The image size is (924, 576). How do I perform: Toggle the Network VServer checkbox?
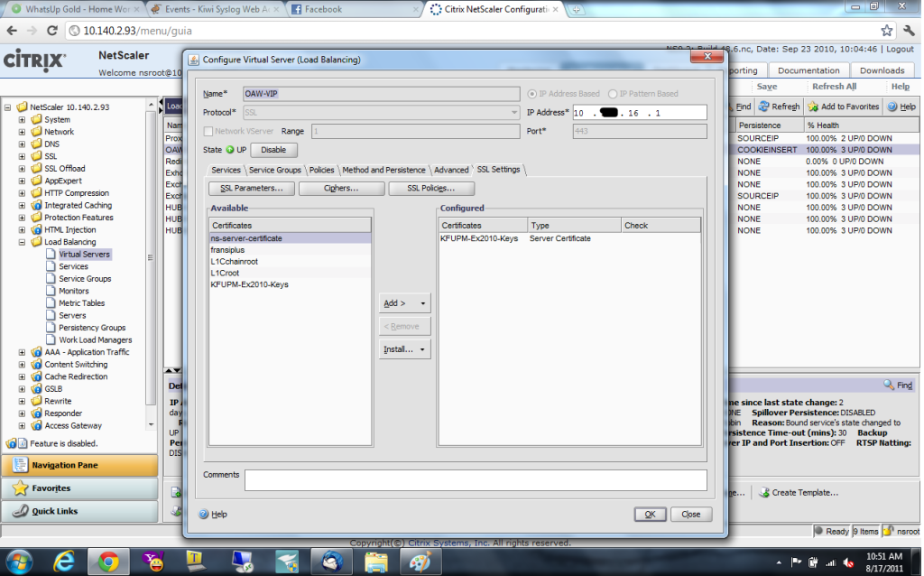(208, 132)
